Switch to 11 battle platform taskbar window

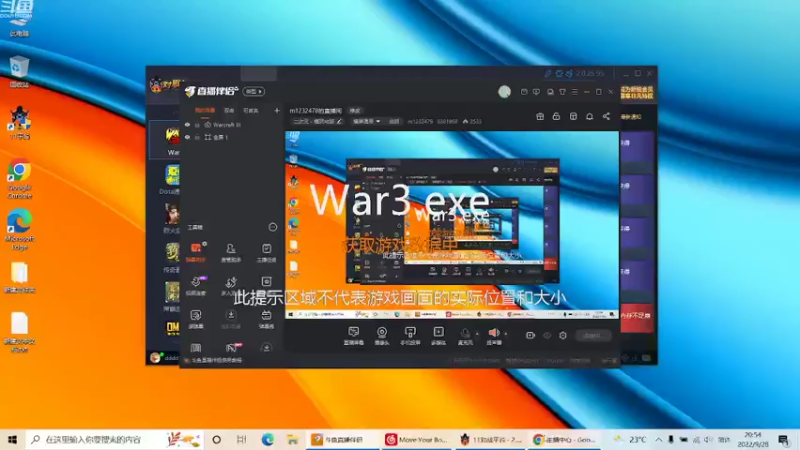490,439
